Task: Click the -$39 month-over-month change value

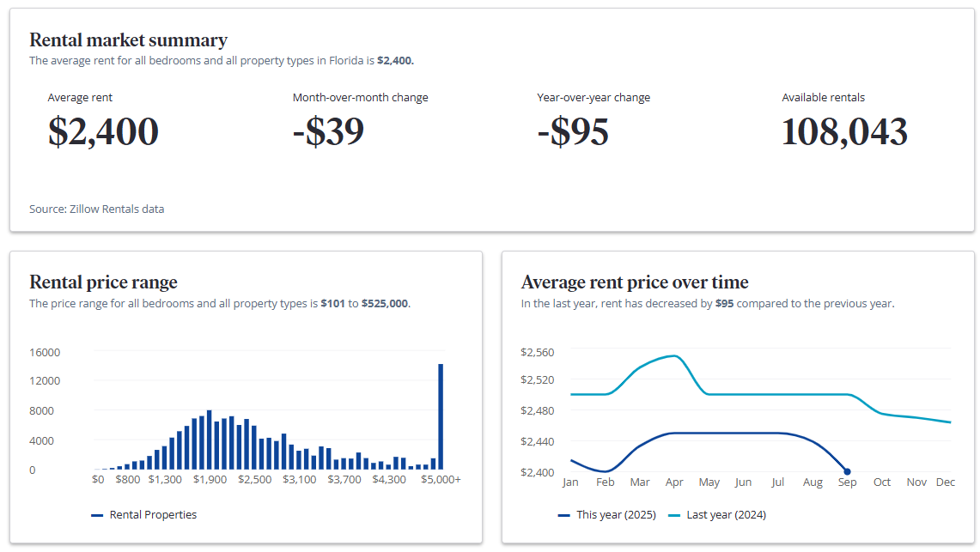Action: (x=328, y=132)
